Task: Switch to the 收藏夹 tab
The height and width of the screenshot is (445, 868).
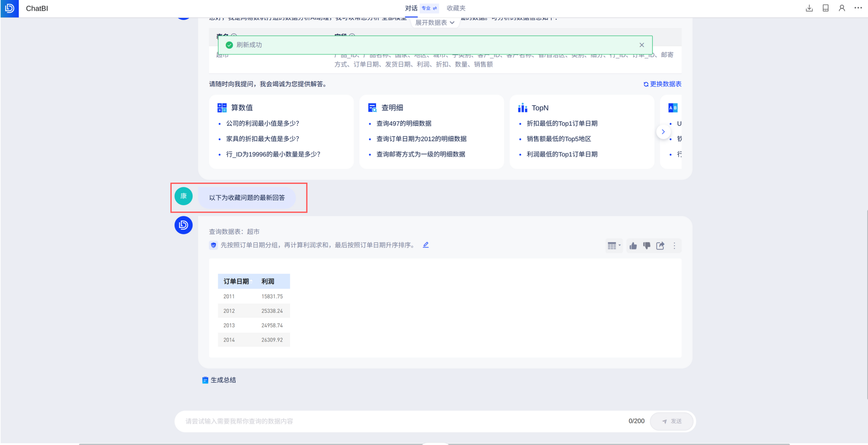Action: (456, 8)
